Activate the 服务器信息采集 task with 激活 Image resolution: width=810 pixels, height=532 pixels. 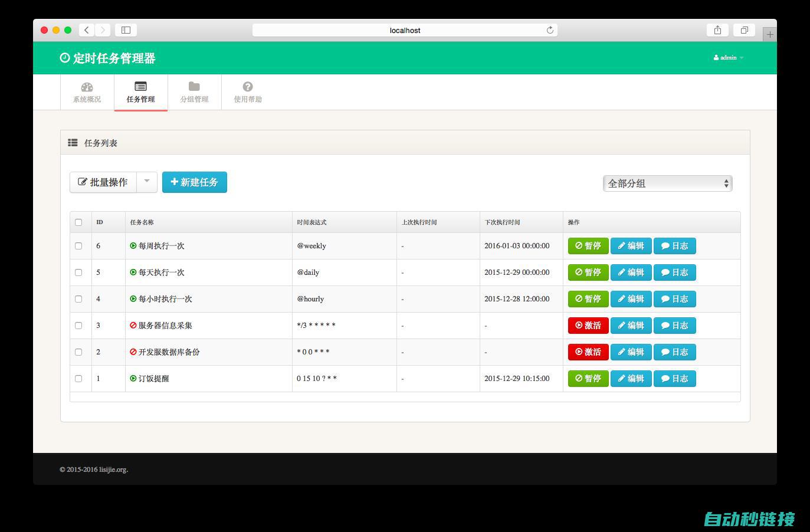(x=588, y=326)
